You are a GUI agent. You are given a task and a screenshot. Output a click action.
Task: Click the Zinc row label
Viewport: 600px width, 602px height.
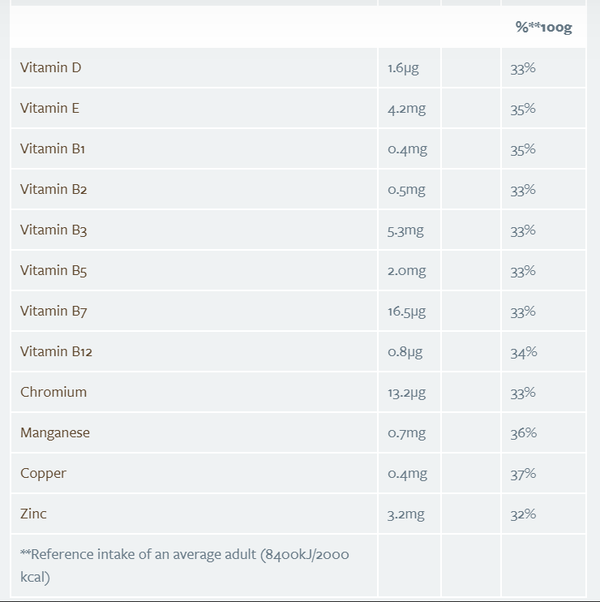point(34,514)
